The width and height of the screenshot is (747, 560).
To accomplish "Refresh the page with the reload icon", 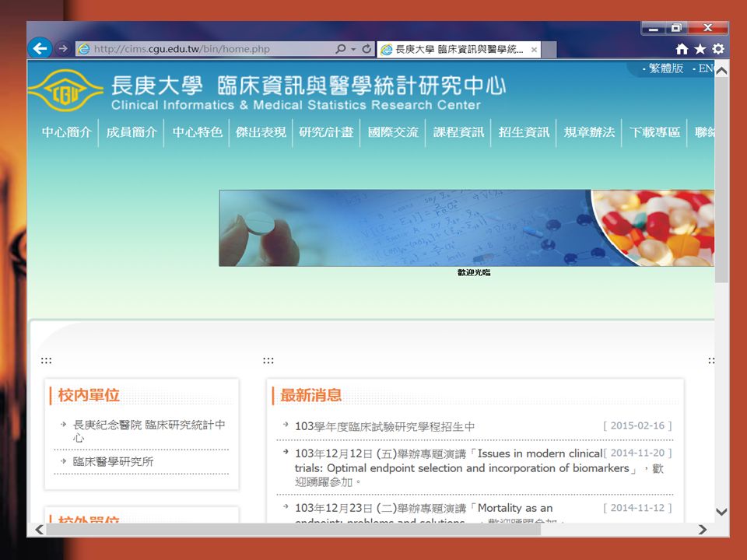I will click(366, 48).
